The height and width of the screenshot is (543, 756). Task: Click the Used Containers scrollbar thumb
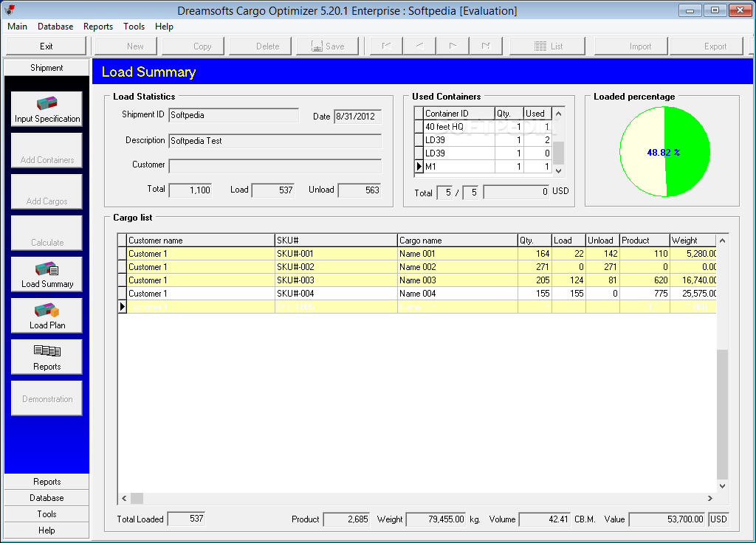click(558, 153)
